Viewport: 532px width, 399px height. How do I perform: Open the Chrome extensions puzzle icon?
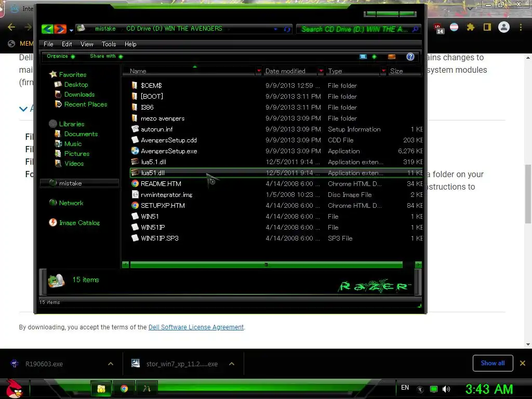[x=471, y=27]
